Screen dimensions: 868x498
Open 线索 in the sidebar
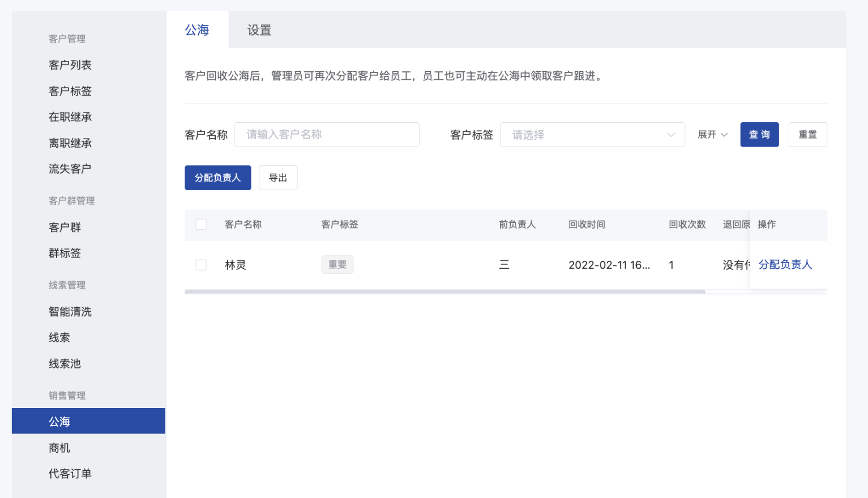(x=59, y=337)
